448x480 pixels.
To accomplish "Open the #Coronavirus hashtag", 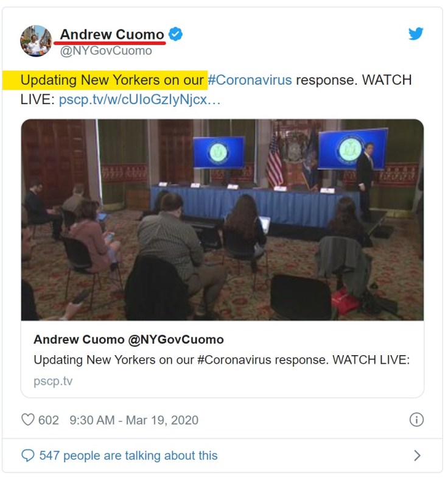I will [x=250, y=80].
